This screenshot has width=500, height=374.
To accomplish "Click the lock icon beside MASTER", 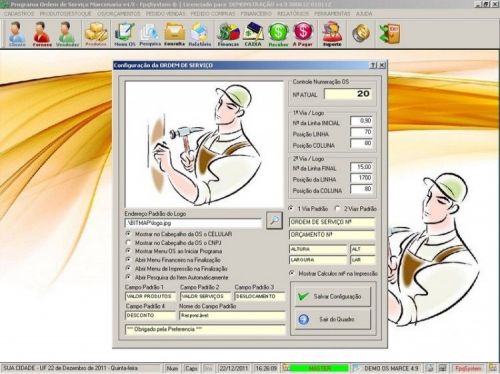I will (286, 368).
